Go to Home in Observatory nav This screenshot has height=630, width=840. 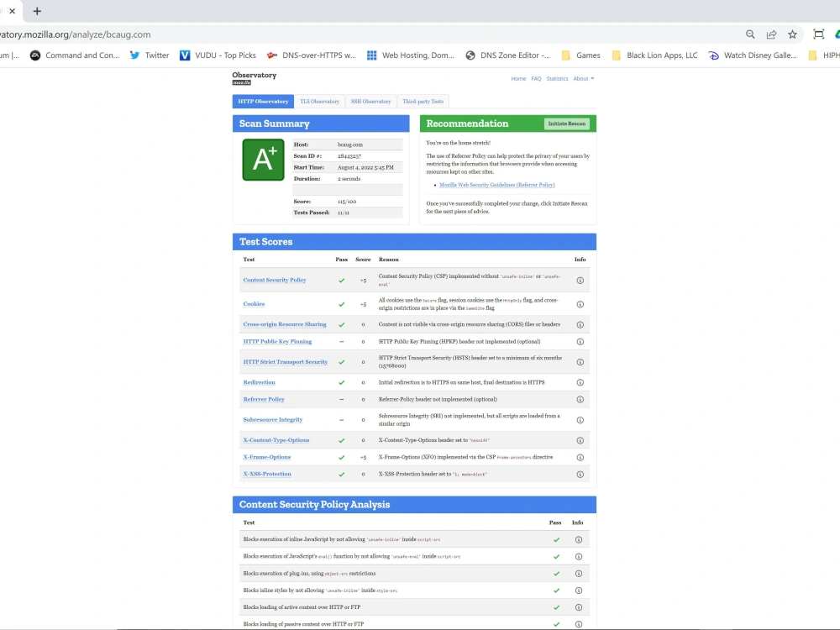pyautogui.click(x=518, y=79)
